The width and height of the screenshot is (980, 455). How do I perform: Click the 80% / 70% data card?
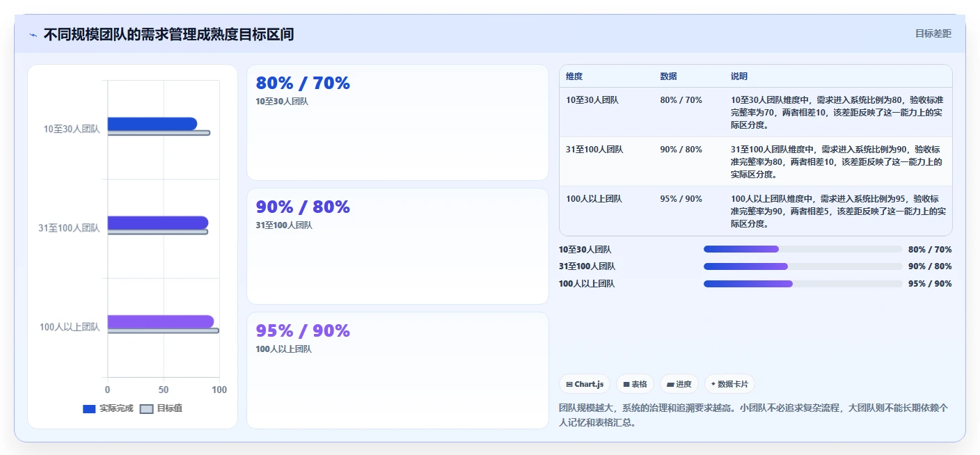pos(397,122)
